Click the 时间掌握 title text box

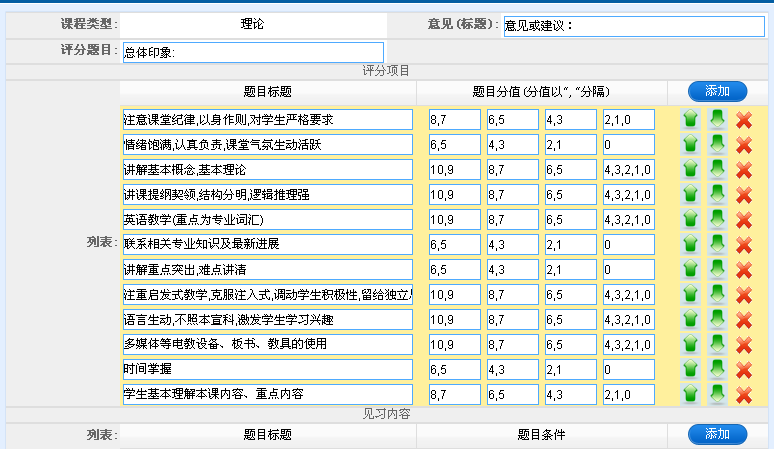267,370
